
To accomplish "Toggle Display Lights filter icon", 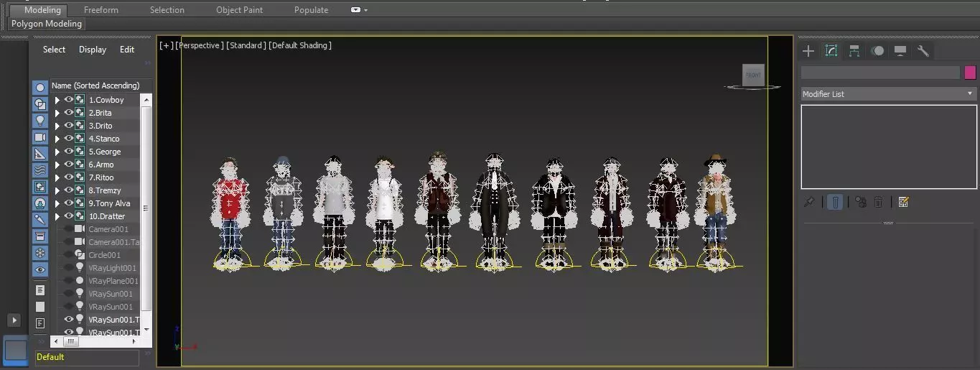I will (40, 121).
